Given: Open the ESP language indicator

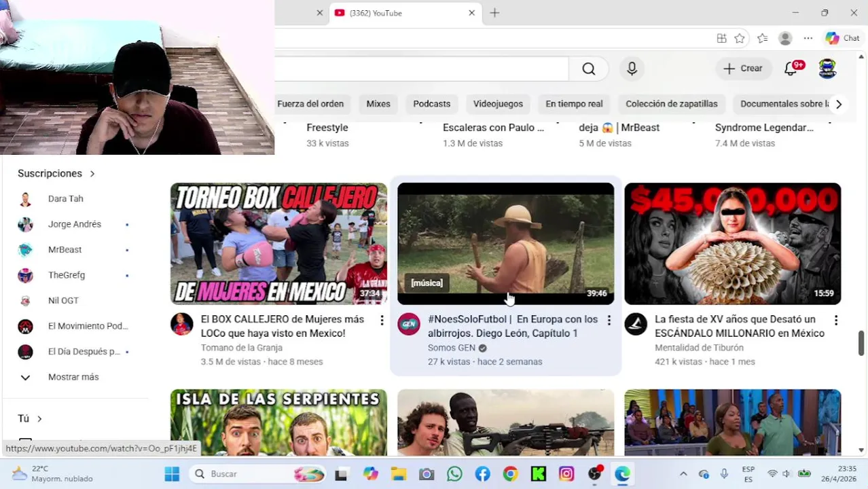Looking at the screenshot, I should [x=748, y=474].
